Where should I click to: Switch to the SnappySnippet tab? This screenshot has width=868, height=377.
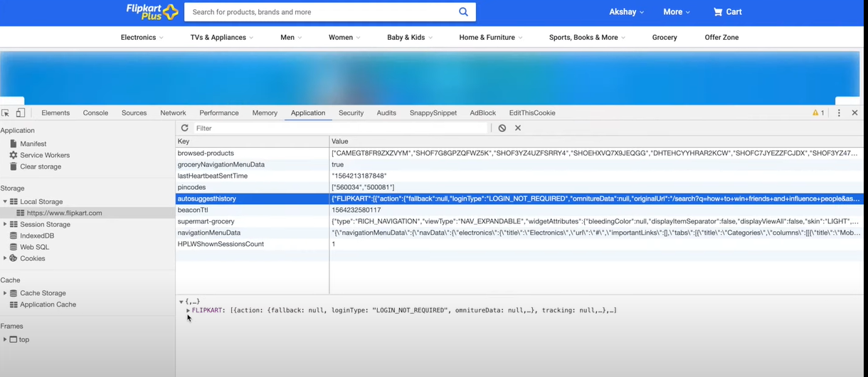click(433, 112)
